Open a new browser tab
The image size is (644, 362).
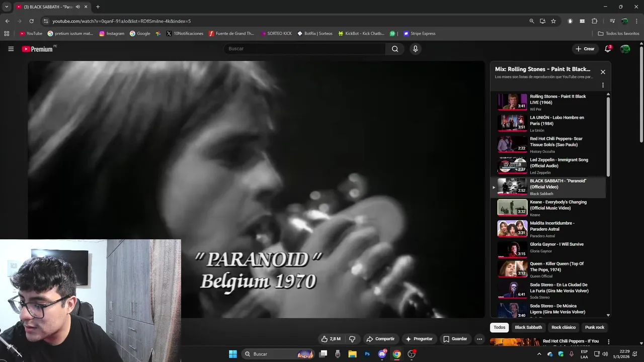click(x=98, y=7)
